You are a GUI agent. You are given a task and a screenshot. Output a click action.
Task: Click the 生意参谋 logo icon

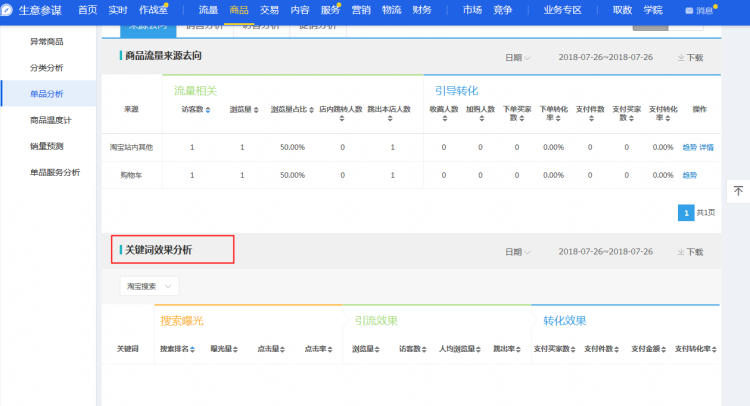pos(7,10)
